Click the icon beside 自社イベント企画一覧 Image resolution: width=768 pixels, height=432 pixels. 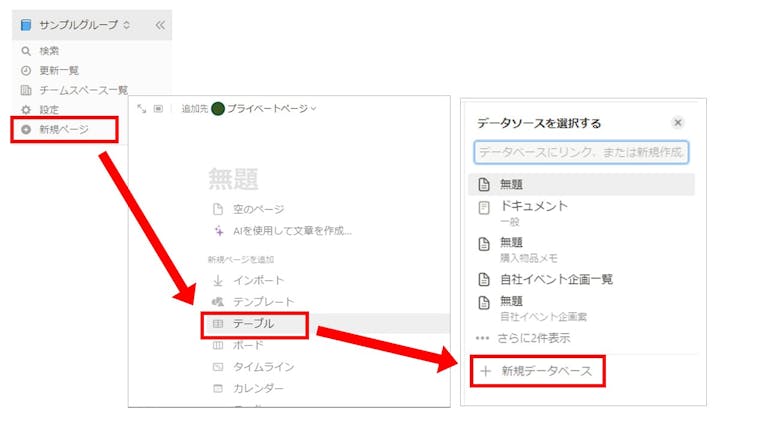click(484, 280)
